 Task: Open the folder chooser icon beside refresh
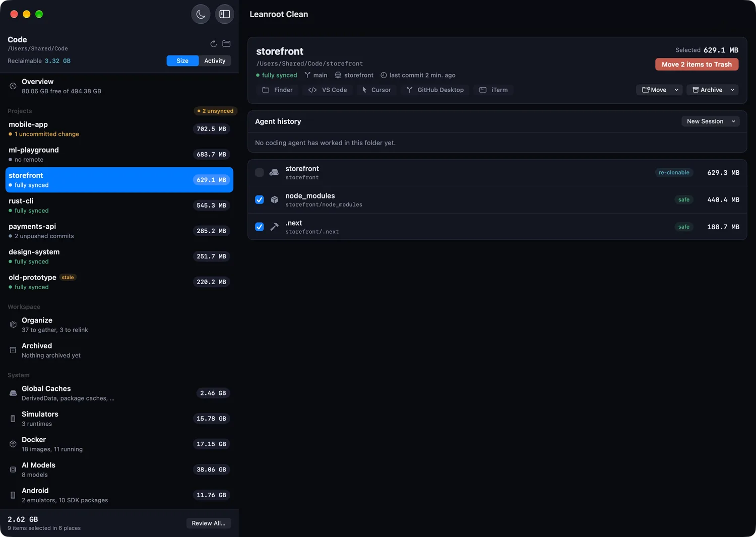click(227, 44)
